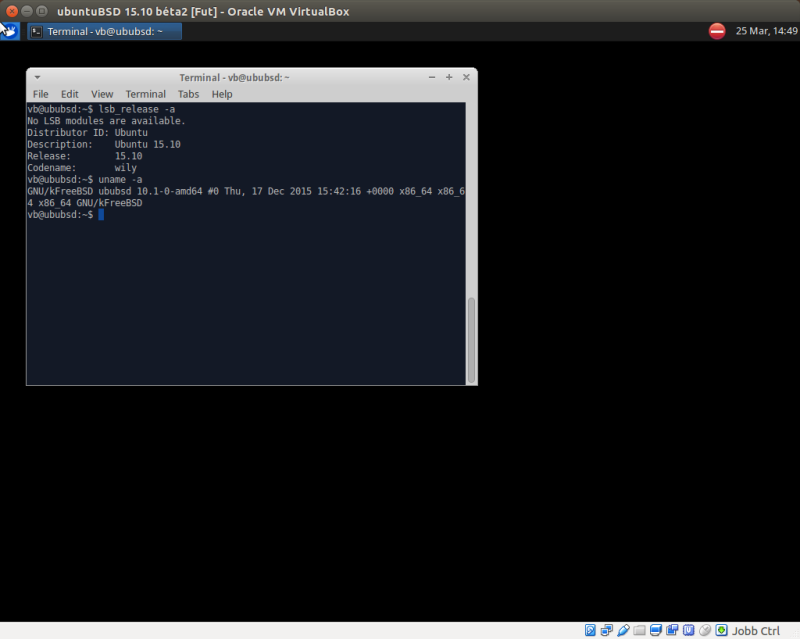Viewport: 800px width, 639px height.
Task: Click the 'Release: 15.10' line
Action: [x=85, y=156]
